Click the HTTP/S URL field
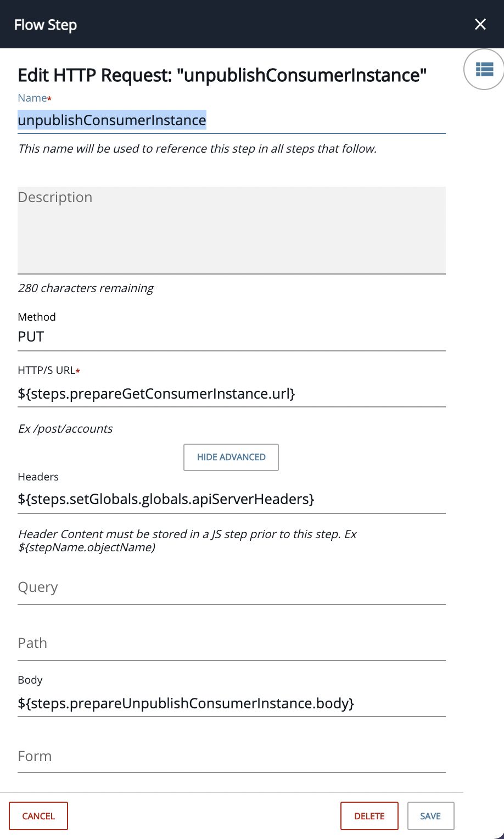The width and height of the screenshot is (504, 839). tap(231, 394)
